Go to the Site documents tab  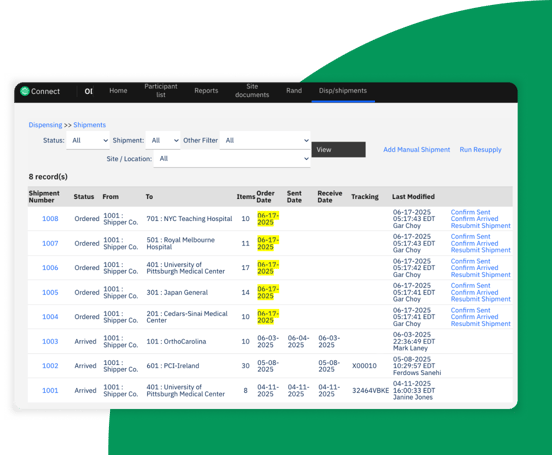252,91
